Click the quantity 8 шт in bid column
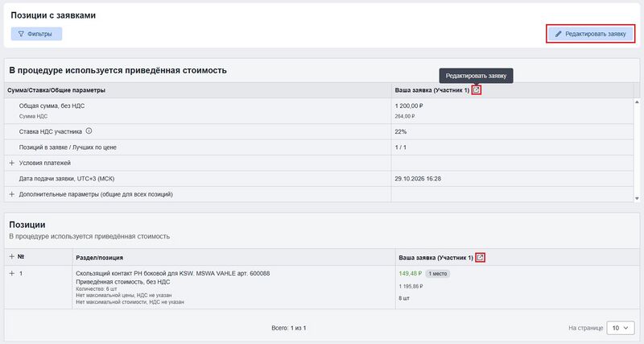 click(404, 298)
